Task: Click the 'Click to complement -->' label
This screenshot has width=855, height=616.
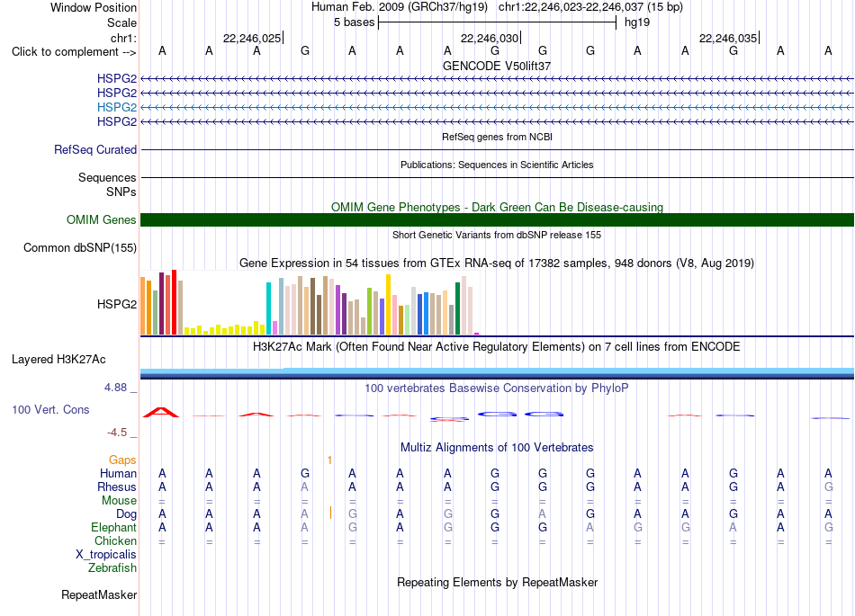Action: [x=74, y=52]
